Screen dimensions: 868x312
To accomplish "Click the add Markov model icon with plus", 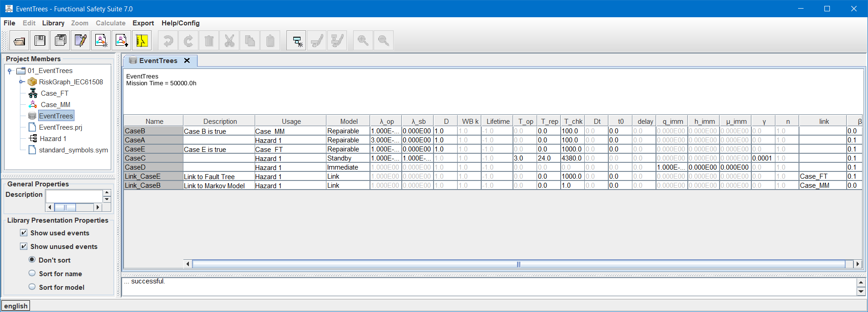I will point(122,41).
